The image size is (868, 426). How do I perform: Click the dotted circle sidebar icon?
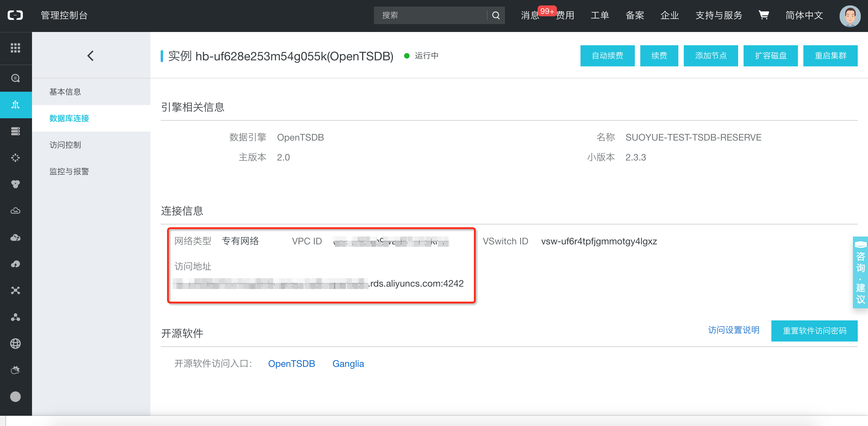(x=15, y=157)
